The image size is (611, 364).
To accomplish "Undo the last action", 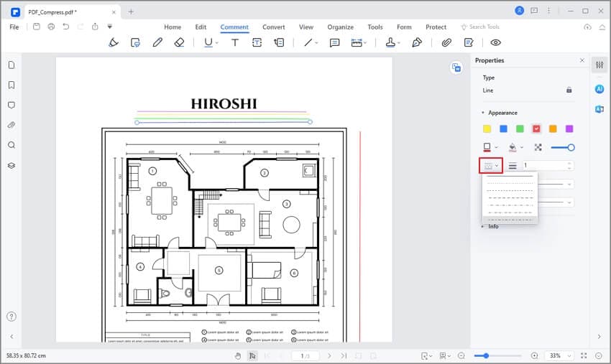I will (x=66, y=27).
